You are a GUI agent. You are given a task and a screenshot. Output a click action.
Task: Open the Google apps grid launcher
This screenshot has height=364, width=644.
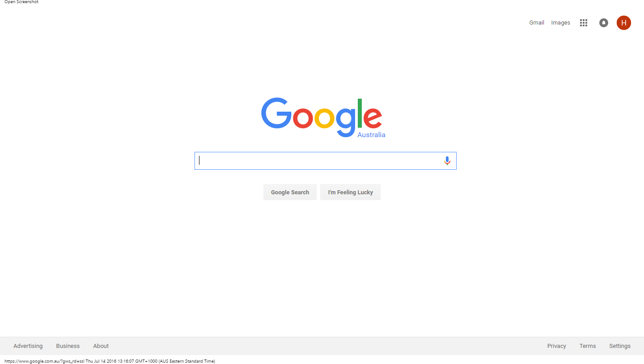click(583, 23)
